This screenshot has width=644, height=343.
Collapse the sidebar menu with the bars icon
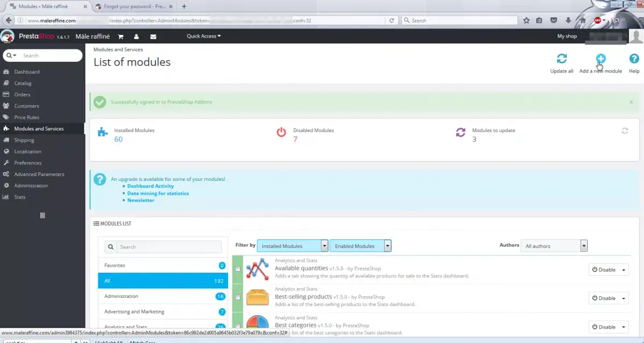coord(42,215)
